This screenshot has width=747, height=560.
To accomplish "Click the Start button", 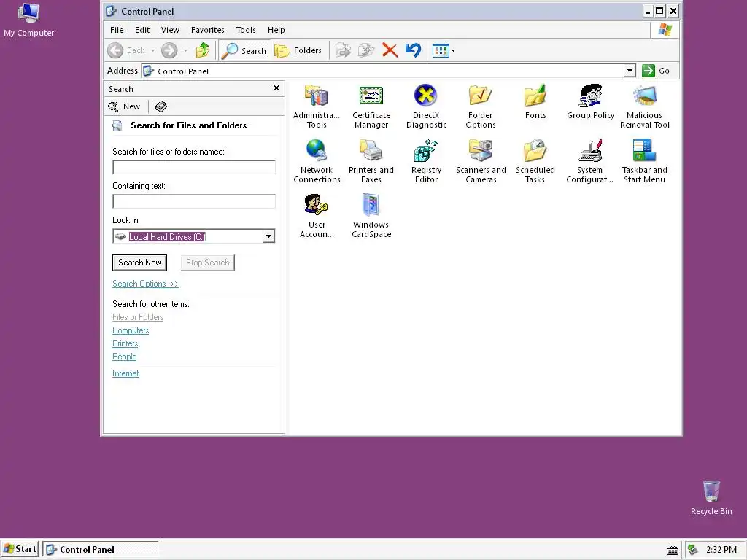I will click(x=20, y=549).
